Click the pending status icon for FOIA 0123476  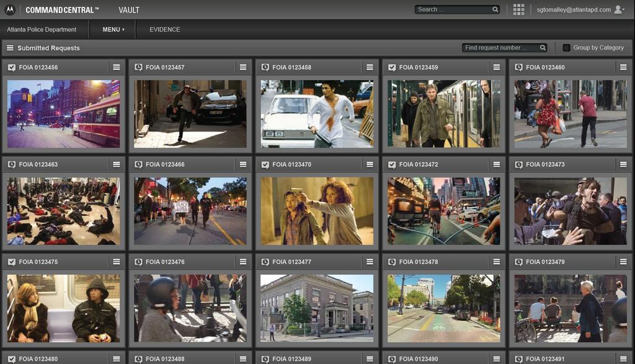pos(138,262)
